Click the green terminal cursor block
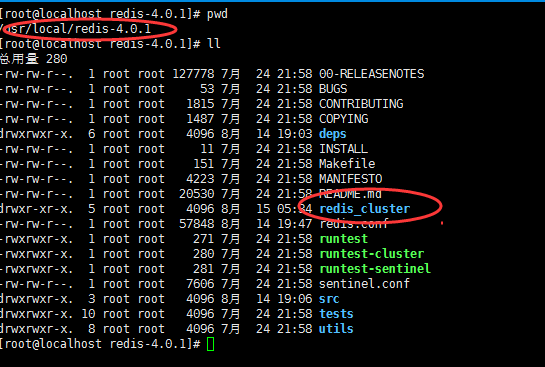The width and height of the screenshot is (545, 367). tap(210, 344)
